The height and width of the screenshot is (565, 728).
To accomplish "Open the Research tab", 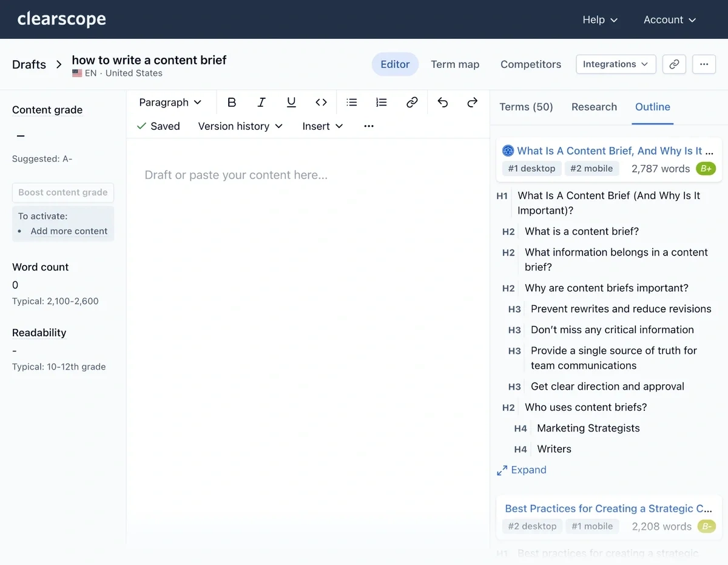I will (x=594, y=107).
